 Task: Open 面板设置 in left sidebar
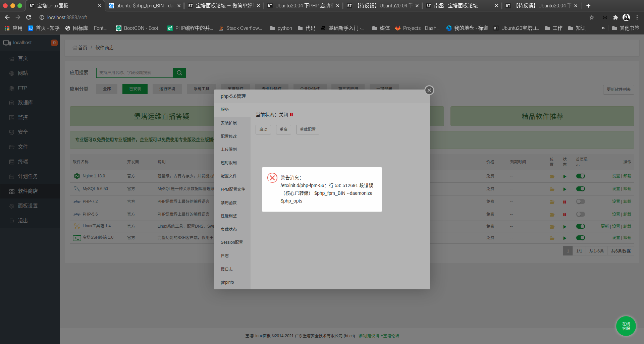point(30,206)
